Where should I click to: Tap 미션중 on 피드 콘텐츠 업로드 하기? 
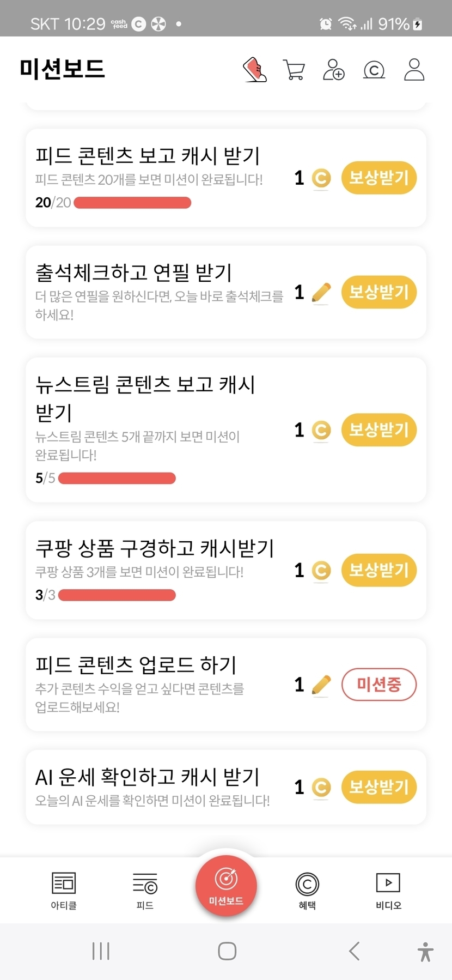coord(378,685)
